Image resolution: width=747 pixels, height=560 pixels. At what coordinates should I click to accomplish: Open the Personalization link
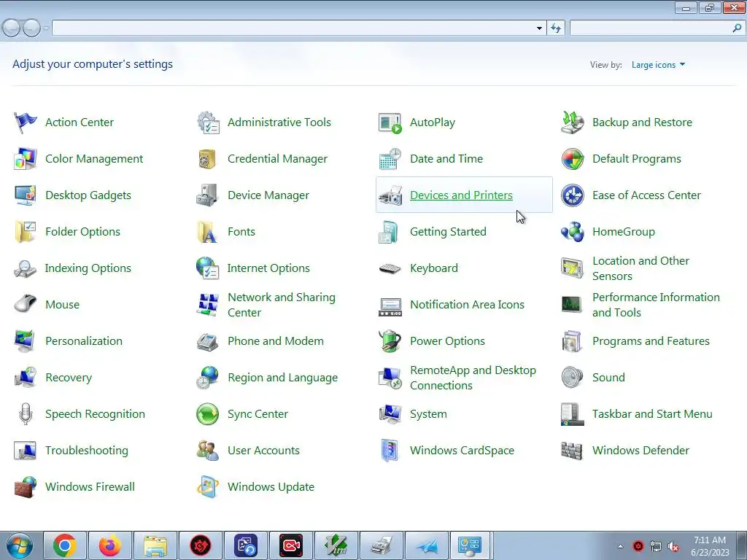click(x=84, y=341)
